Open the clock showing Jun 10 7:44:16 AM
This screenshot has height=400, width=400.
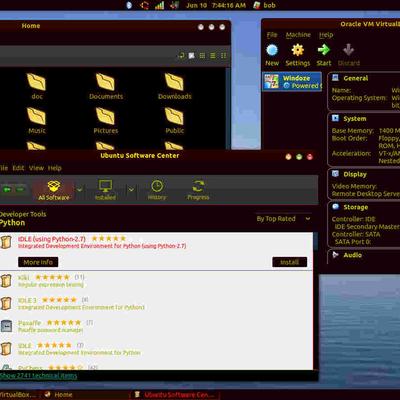coord(216,5)
